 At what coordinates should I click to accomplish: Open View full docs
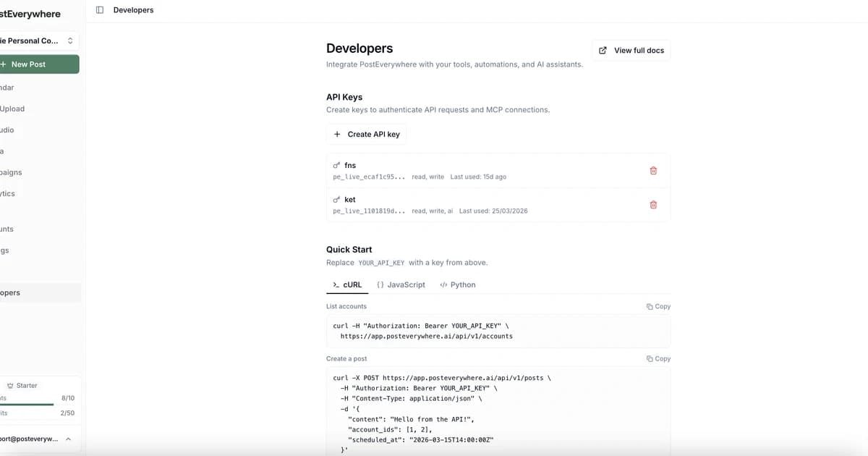pos(631,50)
